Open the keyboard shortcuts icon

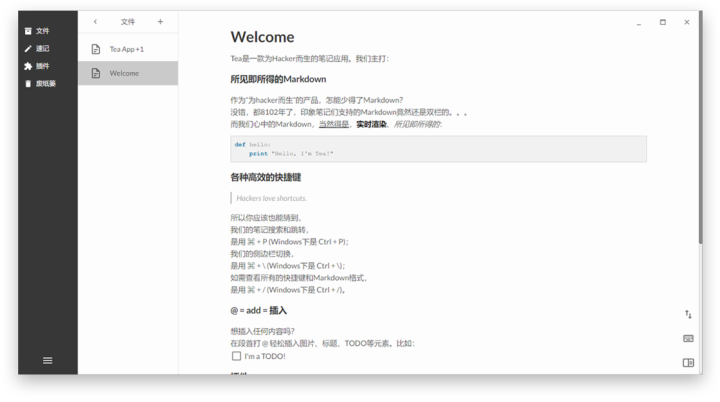pyautogui.click(x=688, y=339)
